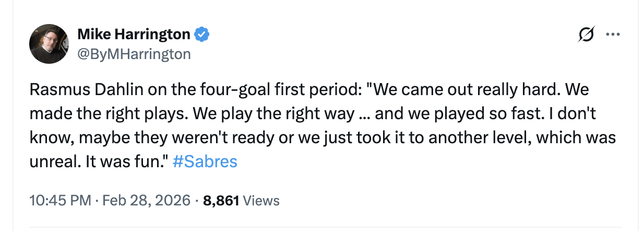Viewport: 644px width, 231px height.
Task: Open the @ByMHarrington handle link
Action: tap(134, 53)
